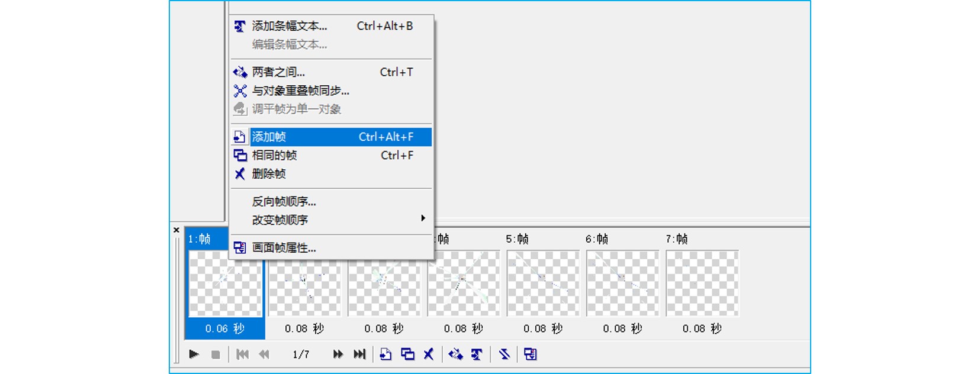The height and width of the screenshot is (374, 980).
Task: Click the tween toolbar icon
Action: coord(455,354)
